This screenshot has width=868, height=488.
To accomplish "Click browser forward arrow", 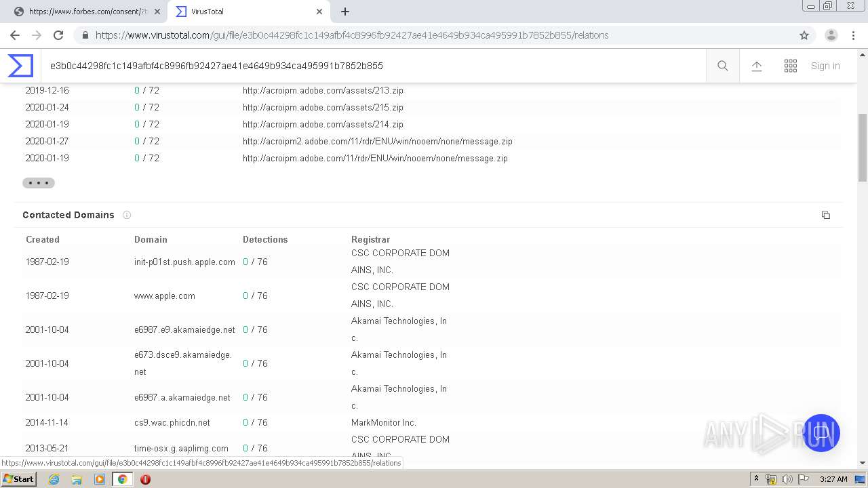I will tap(37, 35).
